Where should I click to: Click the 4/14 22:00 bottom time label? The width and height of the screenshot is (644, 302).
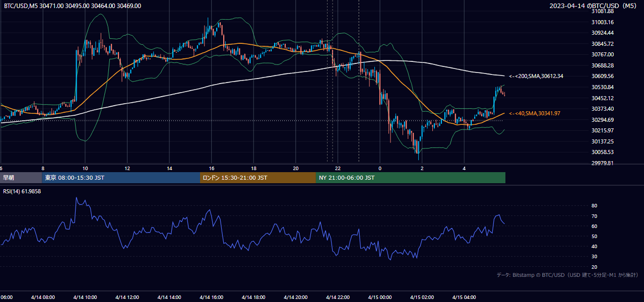coord(338,297)
